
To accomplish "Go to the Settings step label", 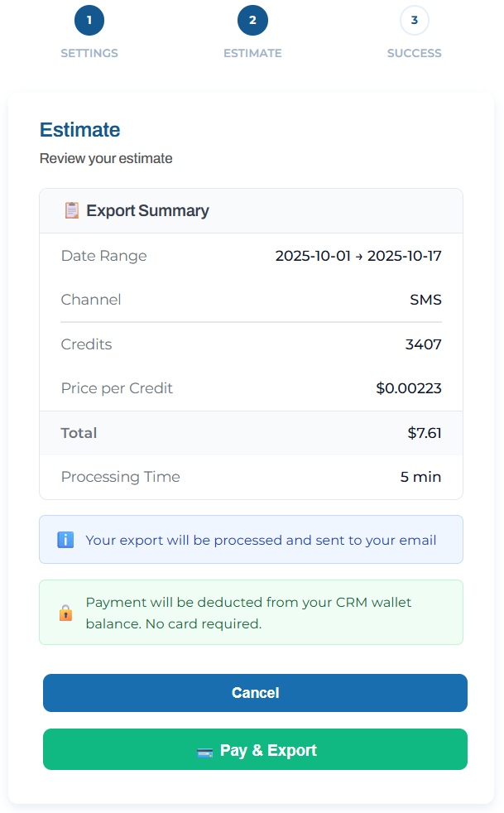I will pos(89,53).
